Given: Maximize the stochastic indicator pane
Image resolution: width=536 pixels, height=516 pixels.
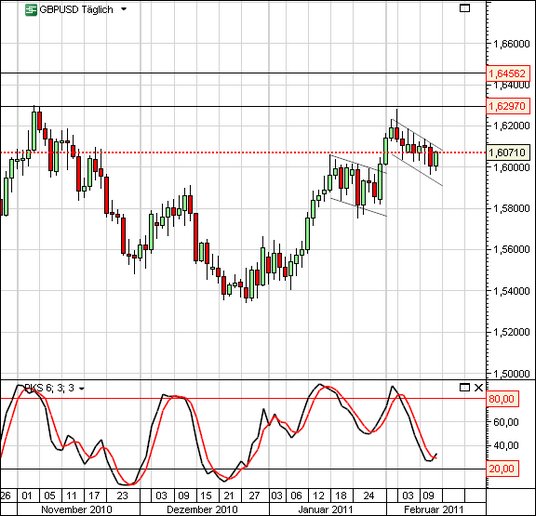Looking at the screenshot, I should (x=465, y=387).
